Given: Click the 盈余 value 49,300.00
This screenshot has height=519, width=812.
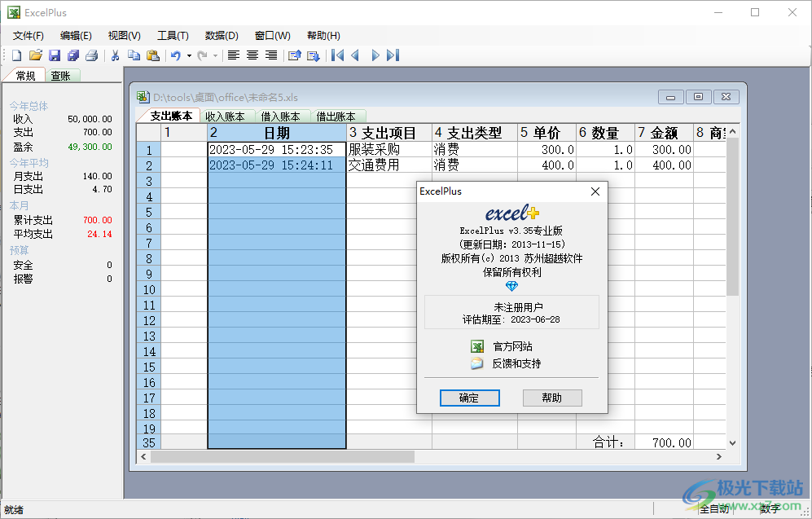Looking at the screenshot, I should point(90,147).
